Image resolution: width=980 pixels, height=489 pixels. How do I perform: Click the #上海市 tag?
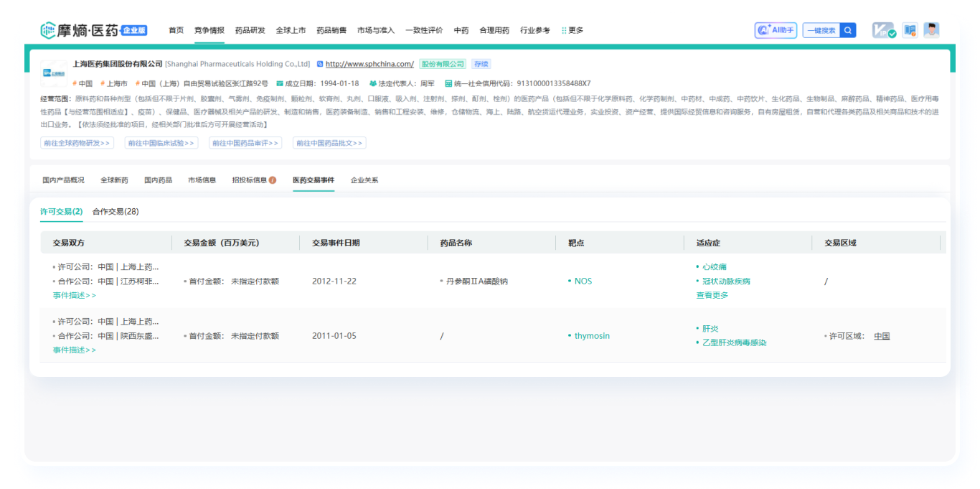coord(114,83)
